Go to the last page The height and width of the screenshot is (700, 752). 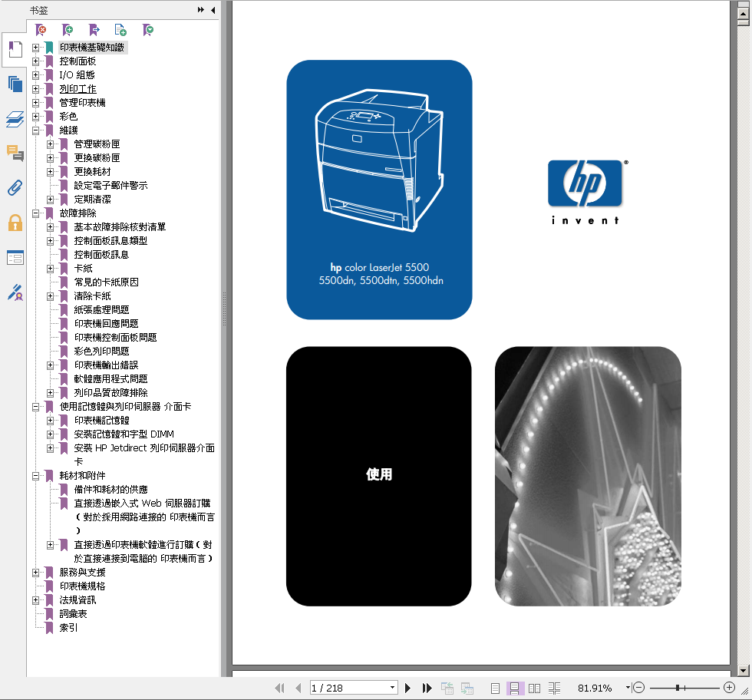(427, 688)
